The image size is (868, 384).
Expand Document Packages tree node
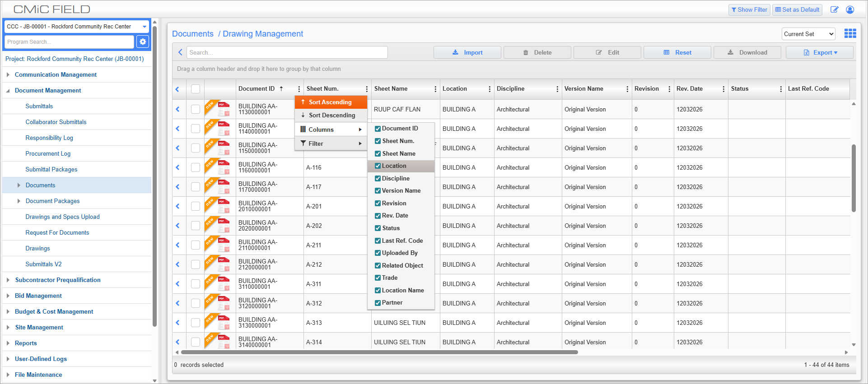coord(19,201)
